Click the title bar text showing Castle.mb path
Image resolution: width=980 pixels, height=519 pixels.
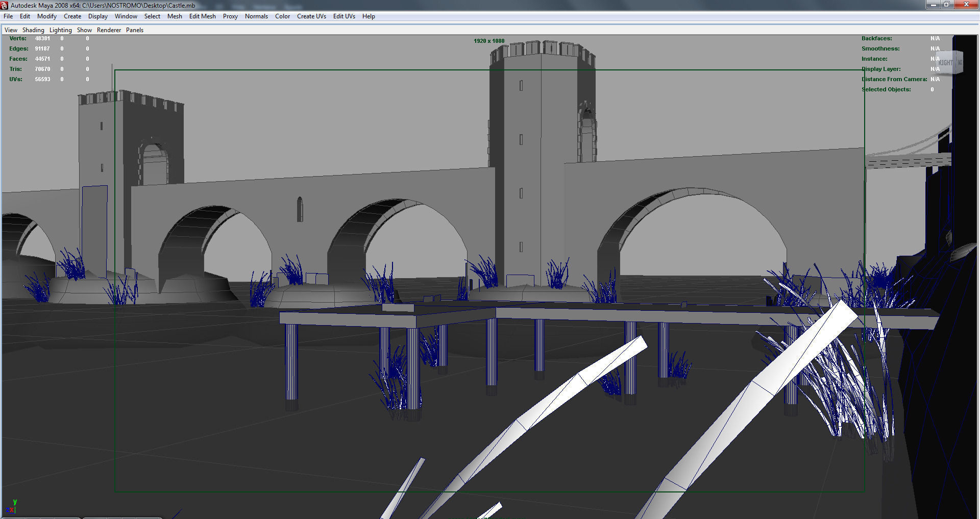[103, 5]
